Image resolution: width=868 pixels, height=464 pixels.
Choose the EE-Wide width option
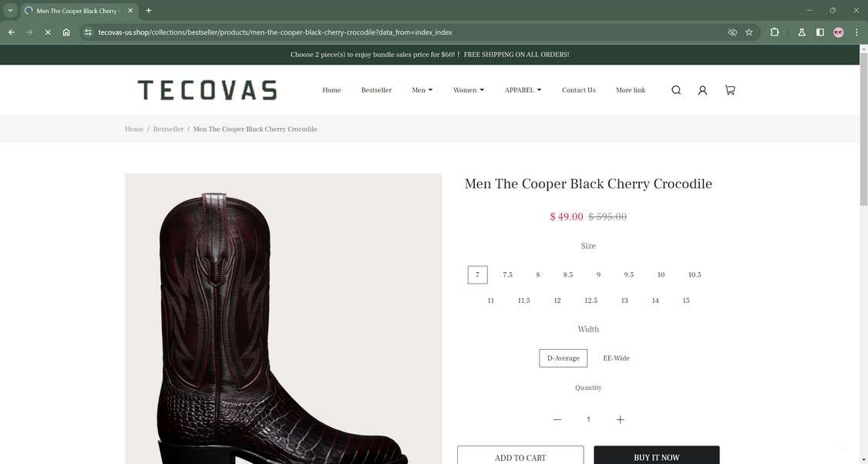[x=616, y=358]
